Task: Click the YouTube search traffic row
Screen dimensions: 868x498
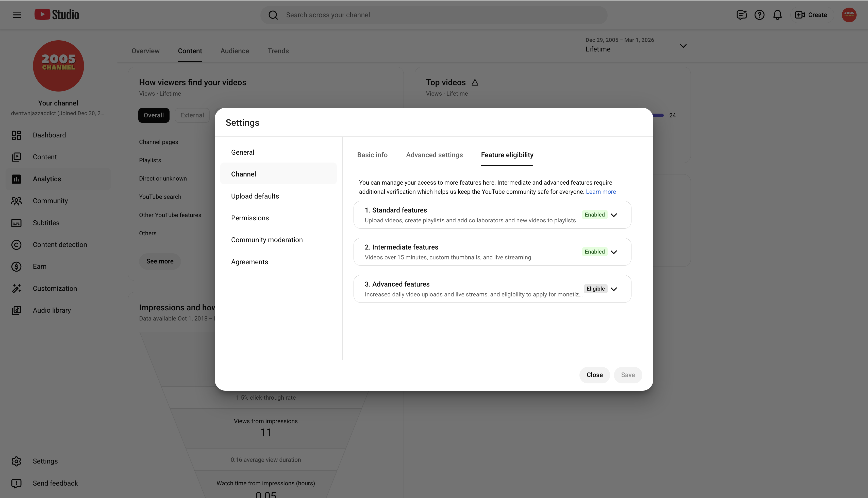Action: tap(160, 197)
